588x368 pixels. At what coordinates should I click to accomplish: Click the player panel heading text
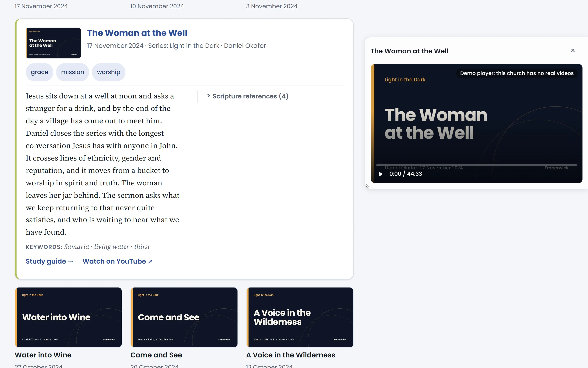pos(409,51)
